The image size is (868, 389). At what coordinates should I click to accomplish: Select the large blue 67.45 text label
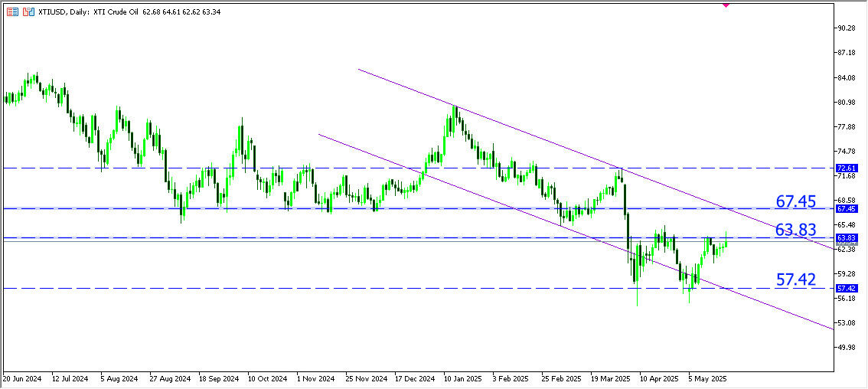point(796,201)
